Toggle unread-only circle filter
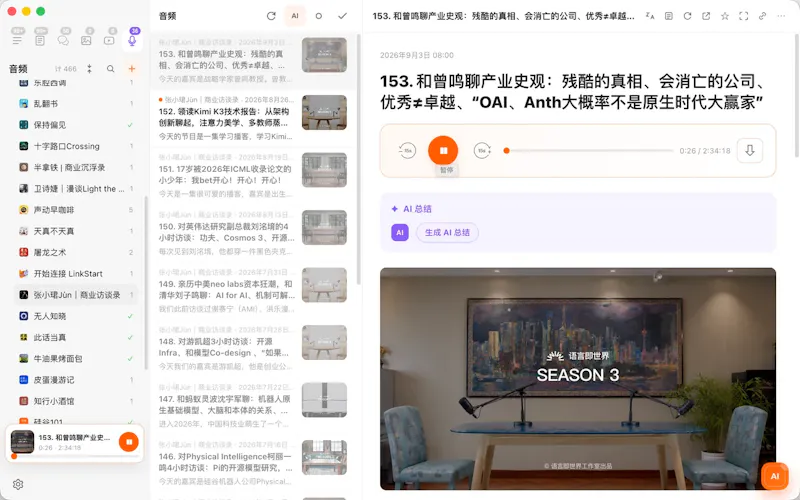 (x=319, y=16)
